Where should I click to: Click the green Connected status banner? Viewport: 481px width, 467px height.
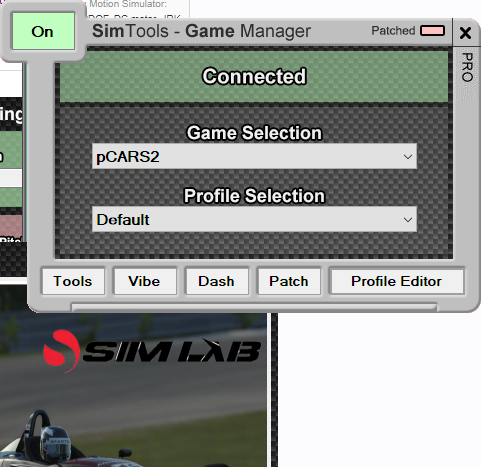click(x=254, y=76)
